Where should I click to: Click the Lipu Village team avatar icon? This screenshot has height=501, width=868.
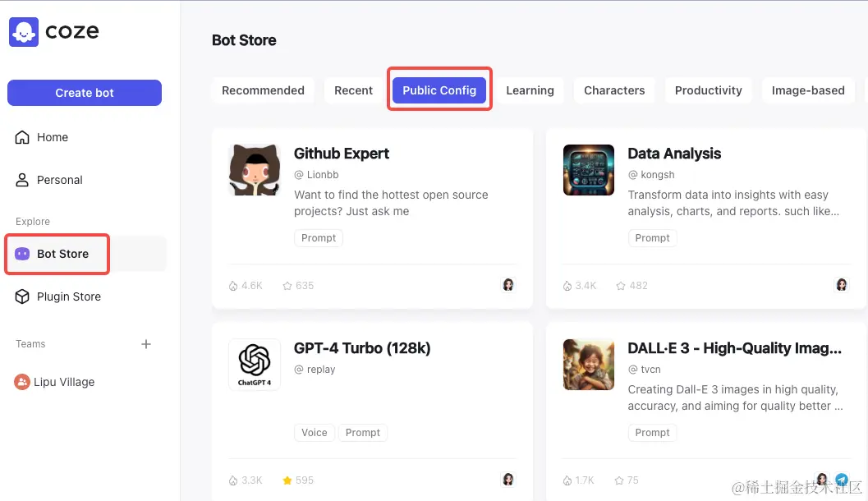[x=22, y=382]
